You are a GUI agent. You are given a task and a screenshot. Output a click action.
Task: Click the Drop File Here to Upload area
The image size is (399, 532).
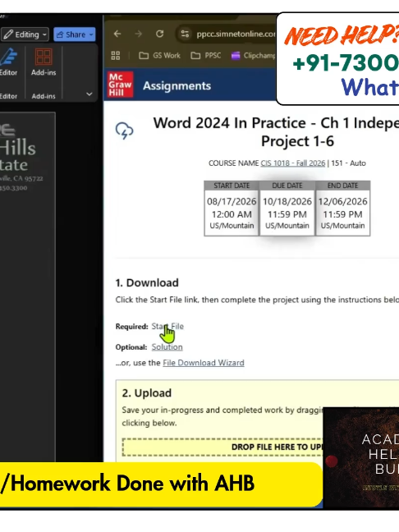pyautogui.click(x=223, y=447)
